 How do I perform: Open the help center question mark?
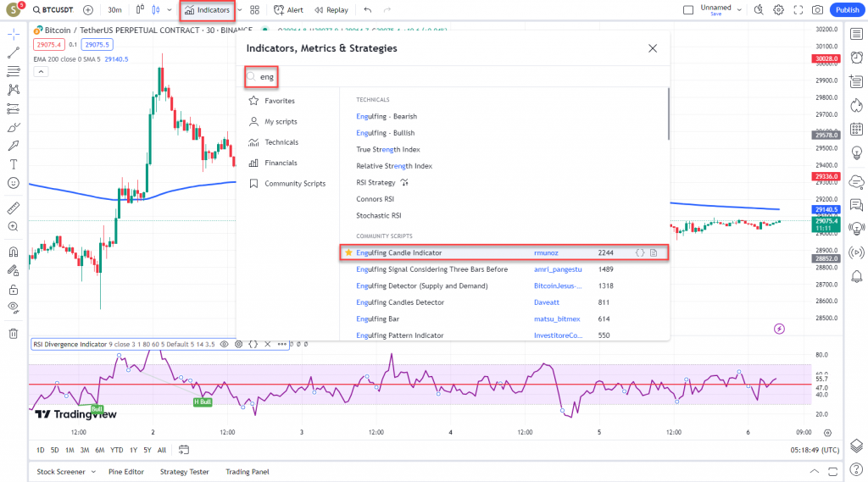click(856, 470)
